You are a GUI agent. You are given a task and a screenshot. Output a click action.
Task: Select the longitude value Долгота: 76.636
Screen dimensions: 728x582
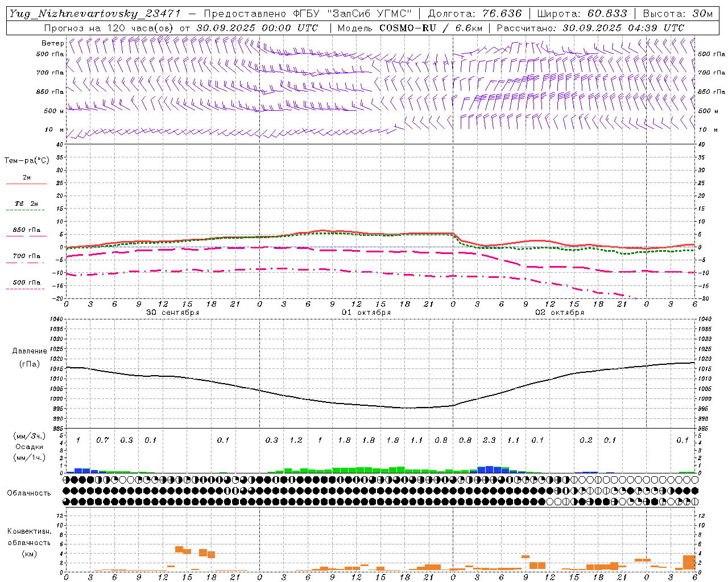coord(474,14)
